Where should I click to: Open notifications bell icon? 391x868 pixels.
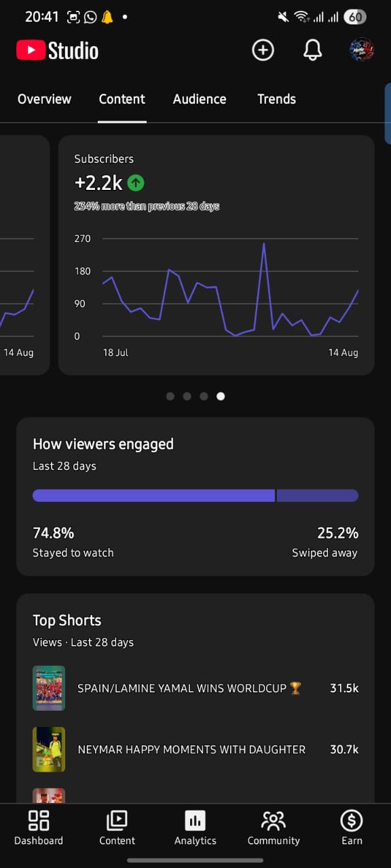312,50
